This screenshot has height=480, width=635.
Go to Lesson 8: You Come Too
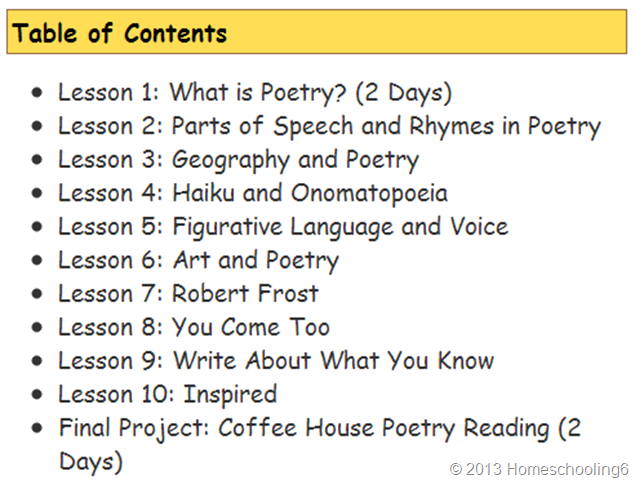[193, 327]
